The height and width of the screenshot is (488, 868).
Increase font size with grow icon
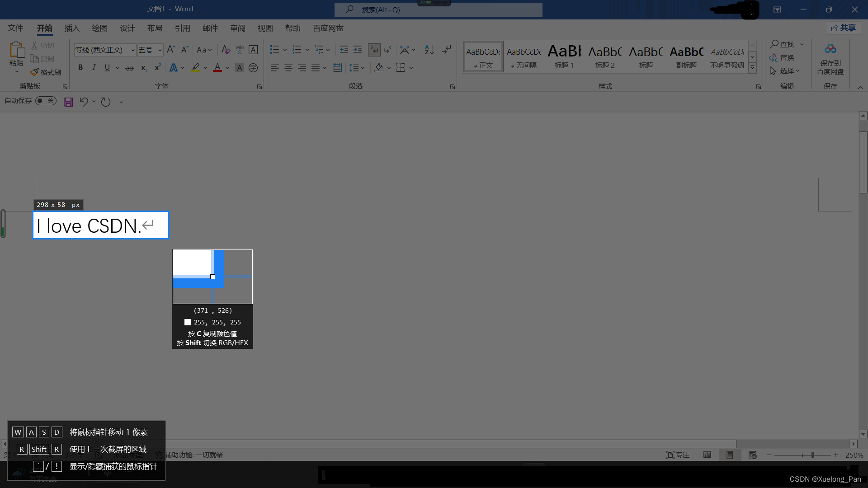tap(171, 50)
